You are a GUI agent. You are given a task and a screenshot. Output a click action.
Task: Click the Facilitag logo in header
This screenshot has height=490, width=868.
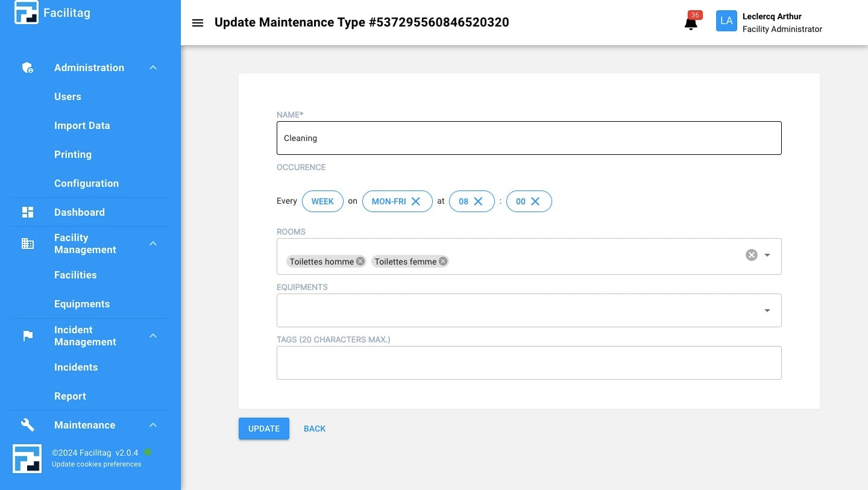coord(27,13)
